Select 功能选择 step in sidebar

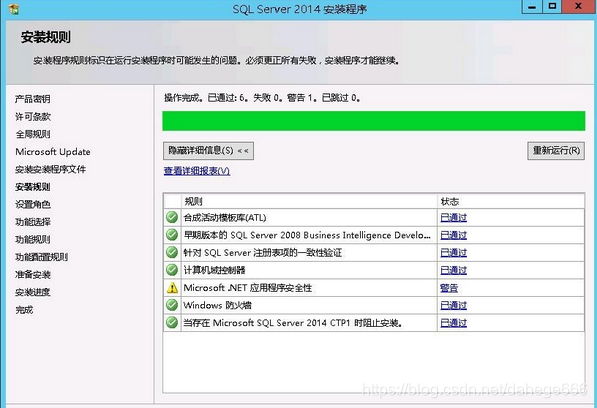pyautogui.click(x=33, y=222)
